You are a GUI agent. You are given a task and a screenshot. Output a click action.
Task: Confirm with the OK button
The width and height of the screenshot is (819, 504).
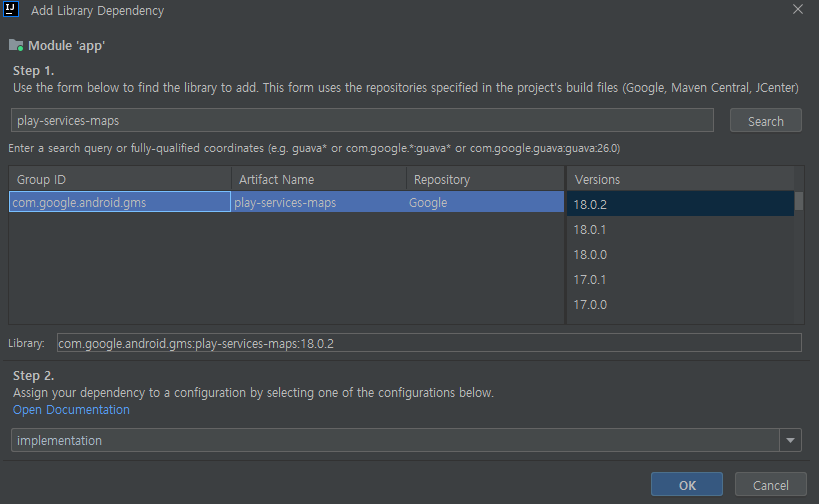click(x=687, y=485)
